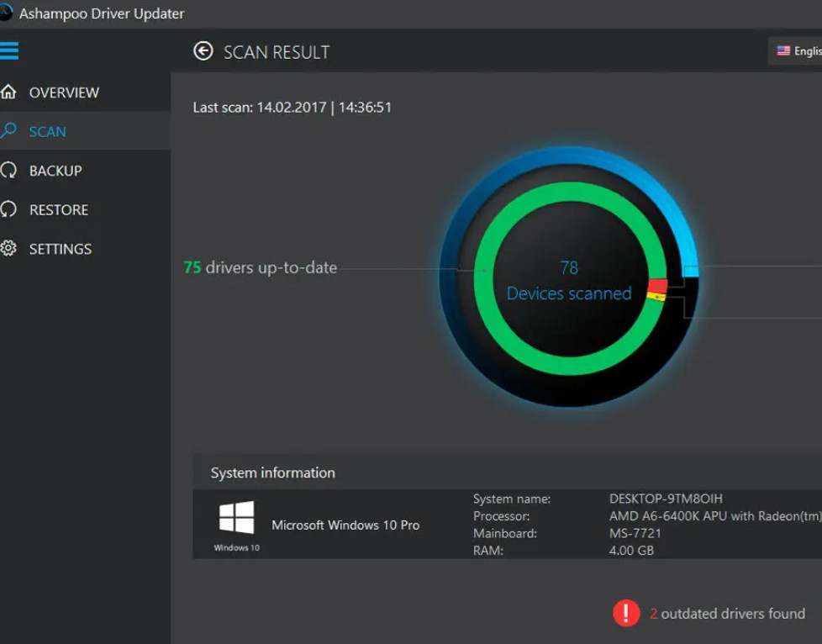
Task: Click the Overview home icon
Action: coord(8,92)
